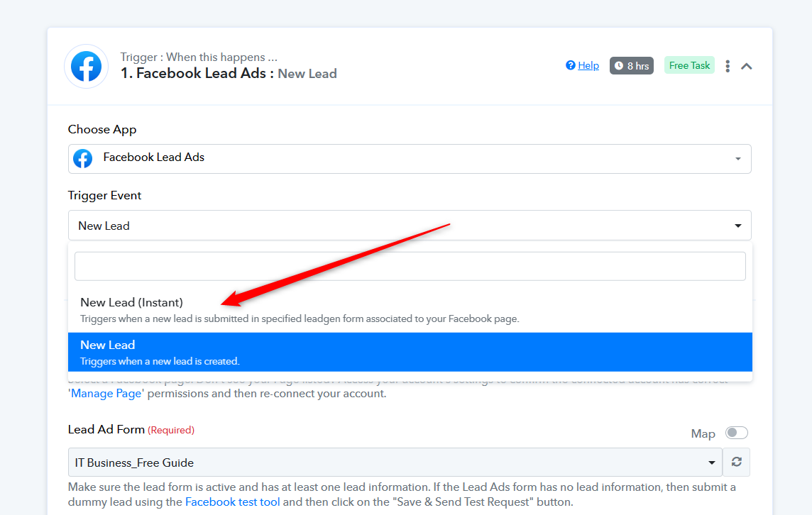Select the New Lead (Instant) option
Image resolution: width=812 pixels, height=515 pixels.
point(131,303)
